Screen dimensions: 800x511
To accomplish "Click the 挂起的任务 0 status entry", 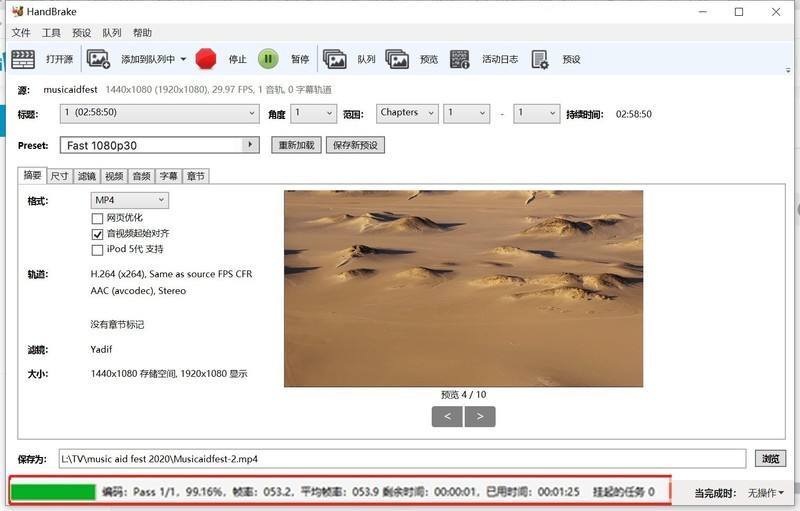I will click(623, 492).
